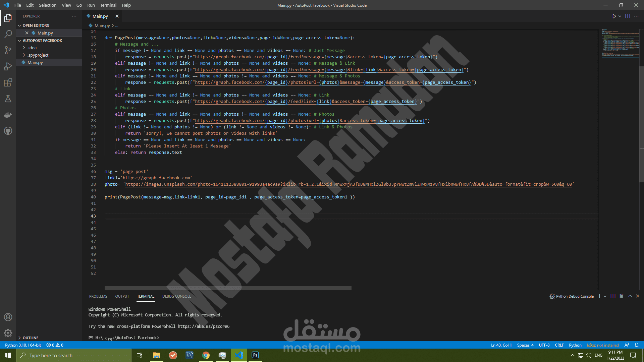Open the feedback icon in status bar

pos(627,345)
